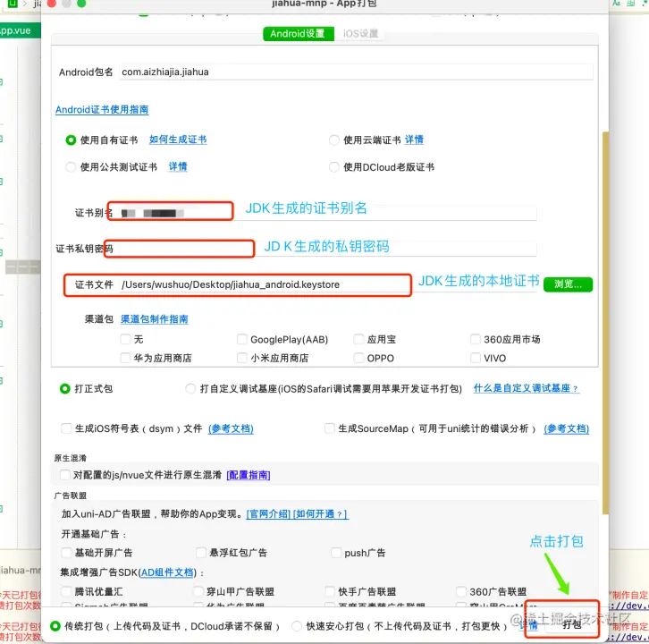Image resolution: width=649 pixels, height=644 pixels.
Task: Click the green 浏览... button
Action: click(x=568, y=284)
